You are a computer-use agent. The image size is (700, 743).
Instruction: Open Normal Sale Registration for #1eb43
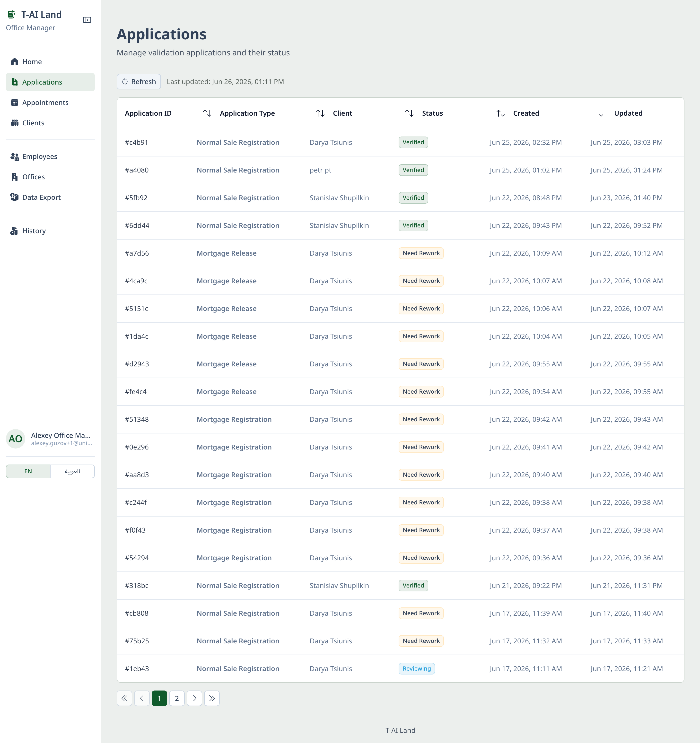(238, 669)
